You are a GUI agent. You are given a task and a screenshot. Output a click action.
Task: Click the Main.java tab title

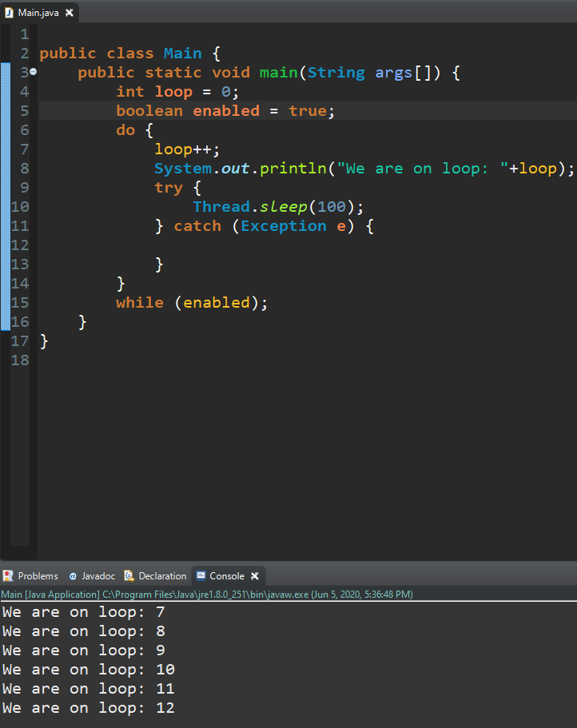(39, 13)
